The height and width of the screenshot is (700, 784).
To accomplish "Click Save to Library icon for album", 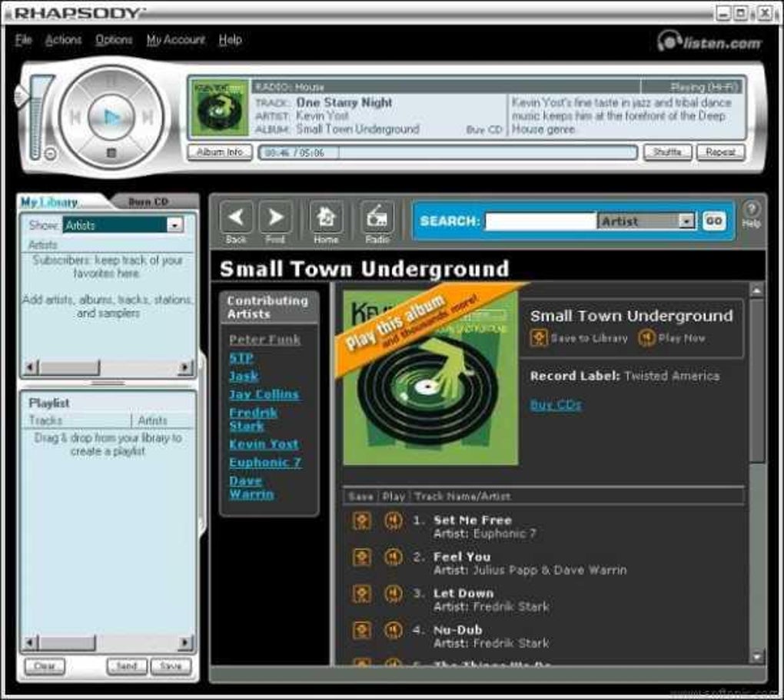I will pyautogui.click(x=539, y=338).
